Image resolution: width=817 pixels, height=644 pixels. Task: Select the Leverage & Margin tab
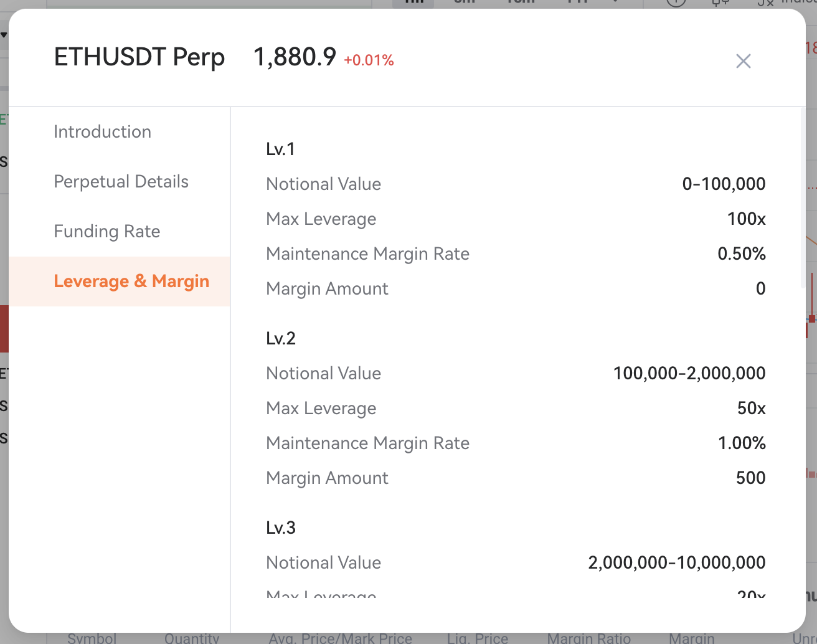click(131, 281)
